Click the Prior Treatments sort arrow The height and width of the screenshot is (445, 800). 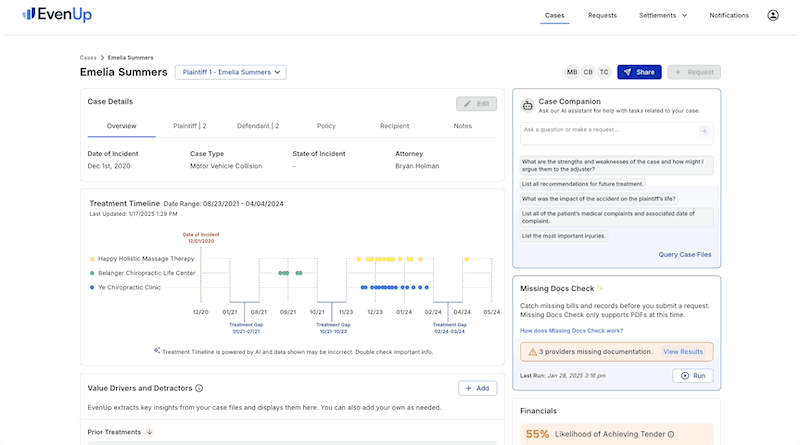[x=149, y=432]
